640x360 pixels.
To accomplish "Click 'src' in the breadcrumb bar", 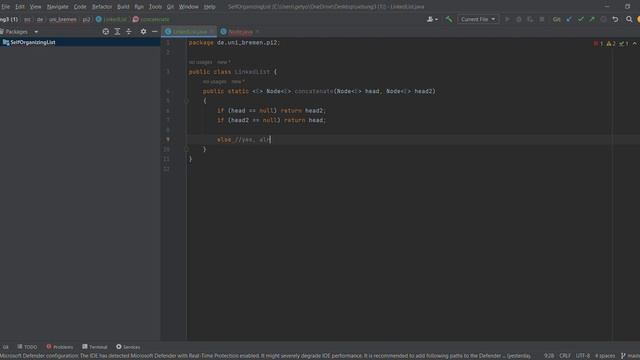I will click(x=27, y=19).
